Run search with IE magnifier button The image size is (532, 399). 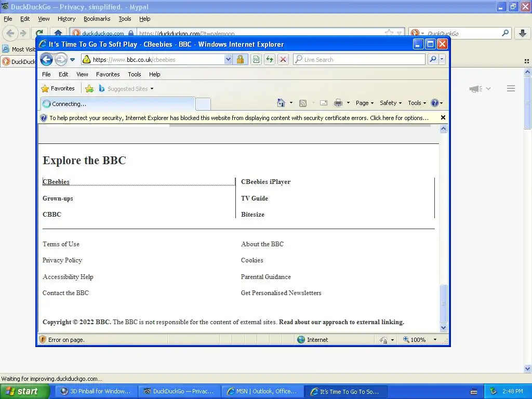tap(433, 59)
